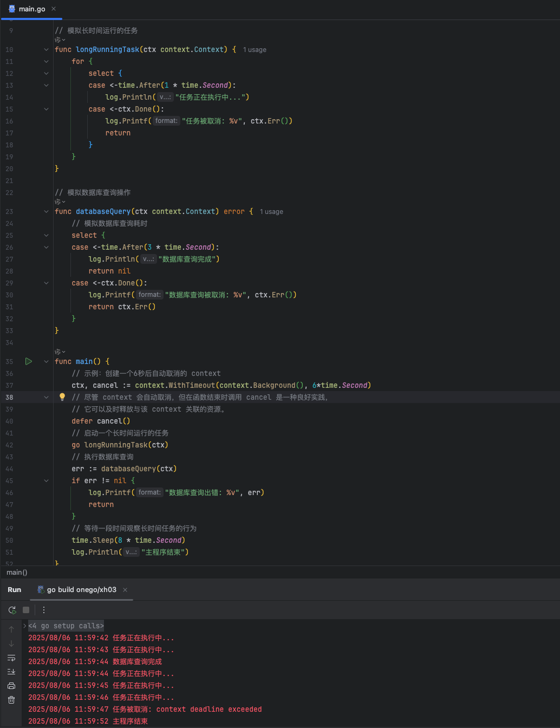Print the console output

click(x=11, y=686)
